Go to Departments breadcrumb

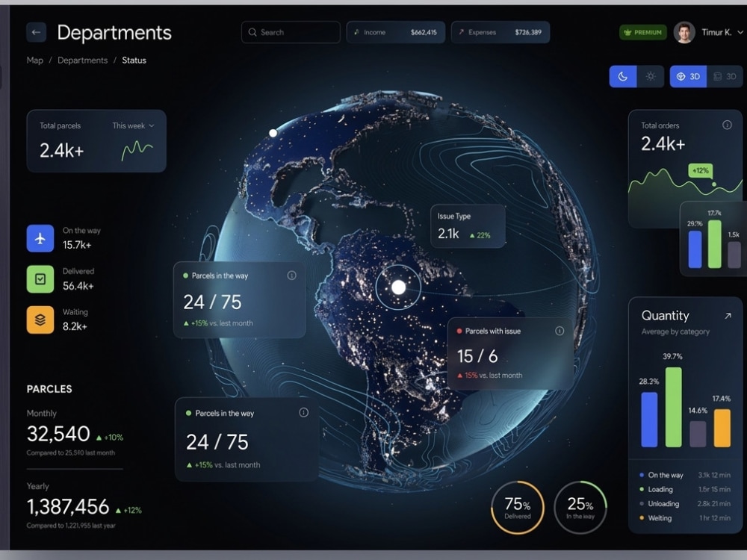tap(82, 60)
